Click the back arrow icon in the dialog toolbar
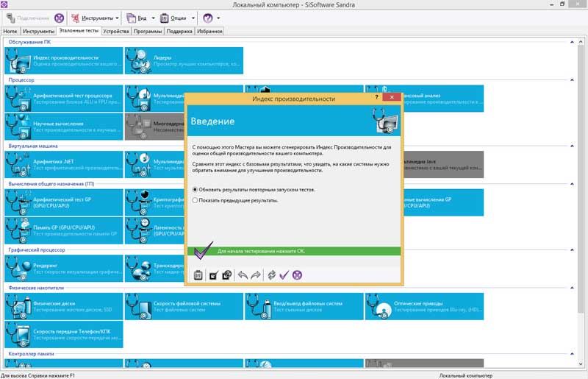 (x=243, y=275)
